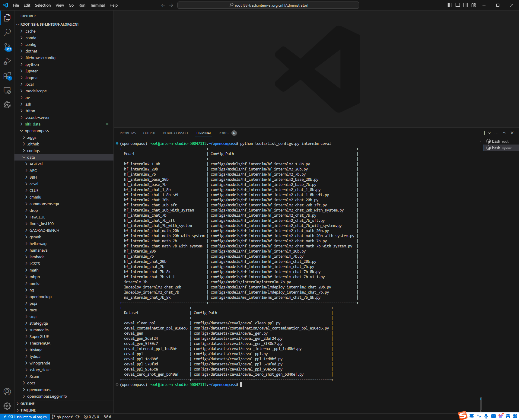Maximize the panel with the caret icon
The image size is (519, 420).
504,133
